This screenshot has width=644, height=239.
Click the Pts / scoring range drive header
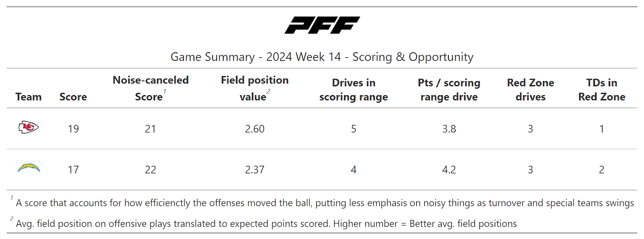pos(449,89)
